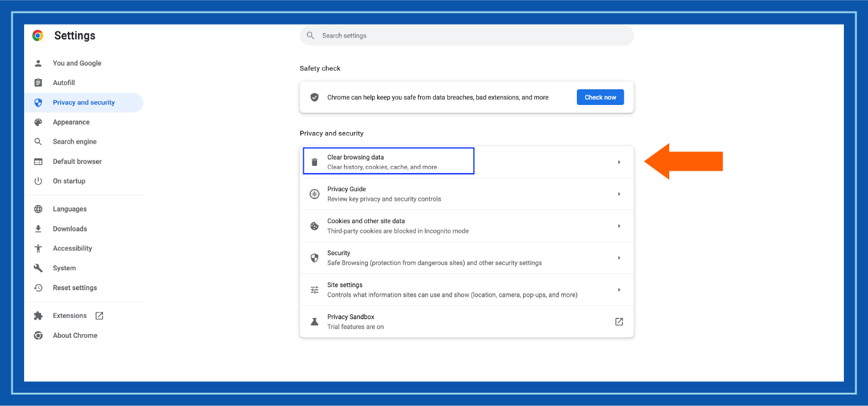Click the Languages globe icon
The height and width of the screenshot is (406, 868).
pos(38,208)
